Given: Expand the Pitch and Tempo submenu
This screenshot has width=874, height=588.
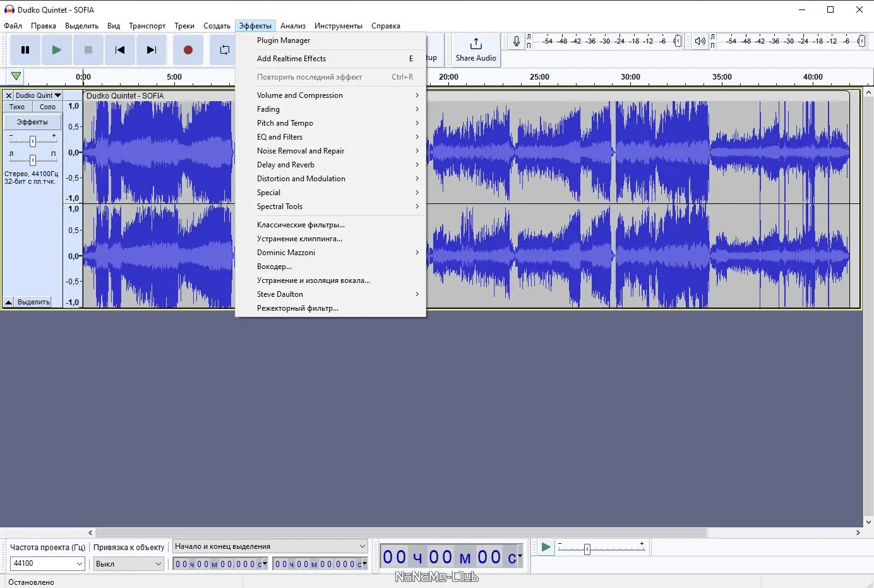Looking at the screenshot, I should tap(284, 123).
